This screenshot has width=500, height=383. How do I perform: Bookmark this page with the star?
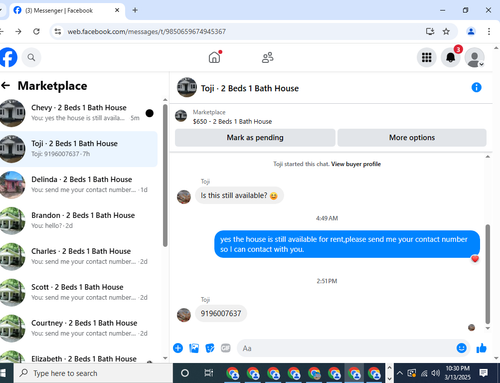pyautogui.click(x=446, y=31)
